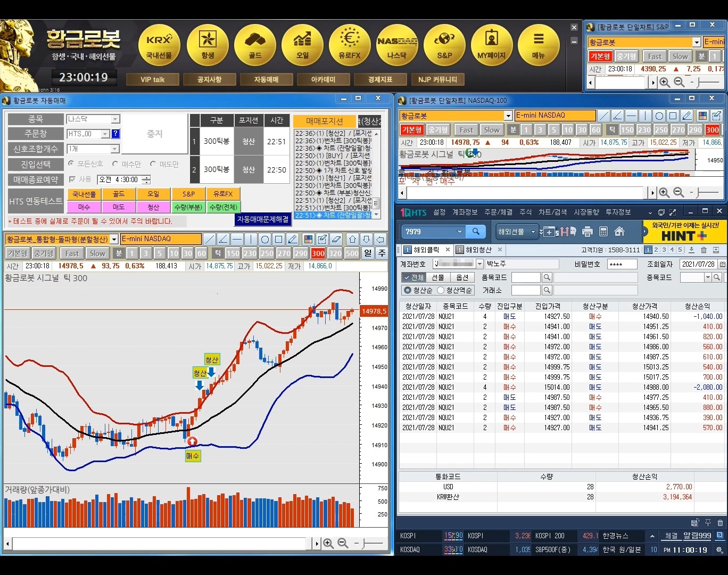Click up arrow icon in main chart toolbar

[352, 239]
